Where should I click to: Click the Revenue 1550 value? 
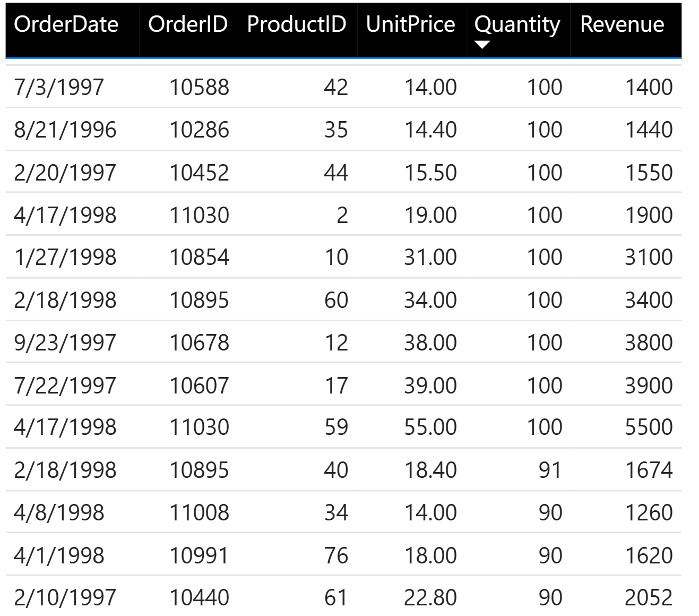tap(649, 173)
